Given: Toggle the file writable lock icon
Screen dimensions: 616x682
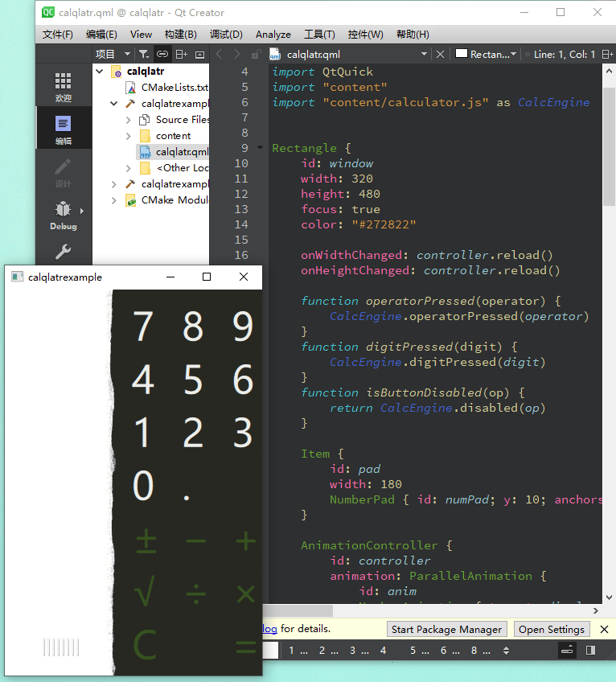Looking at the screenshot, I should point(257,55).
